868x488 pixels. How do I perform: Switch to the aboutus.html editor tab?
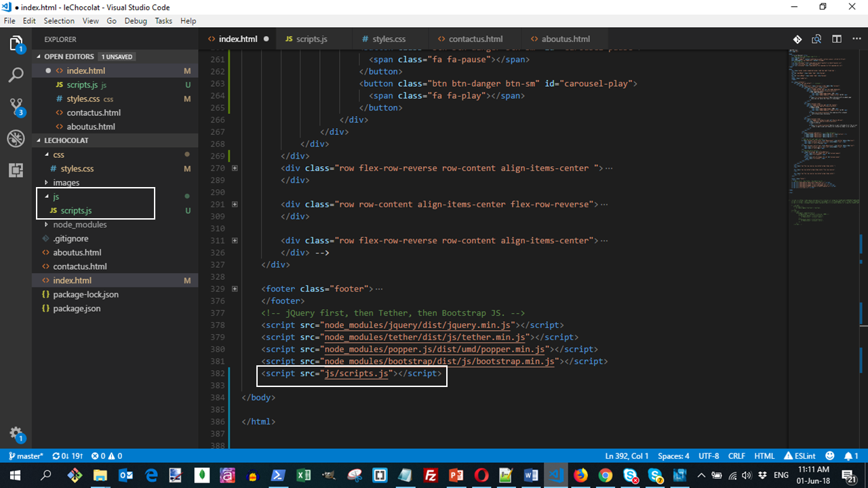[566, 39]
